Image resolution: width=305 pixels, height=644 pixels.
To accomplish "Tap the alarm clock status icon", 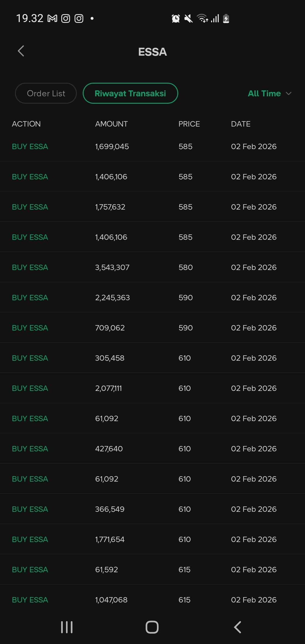I will pos(176,19).
